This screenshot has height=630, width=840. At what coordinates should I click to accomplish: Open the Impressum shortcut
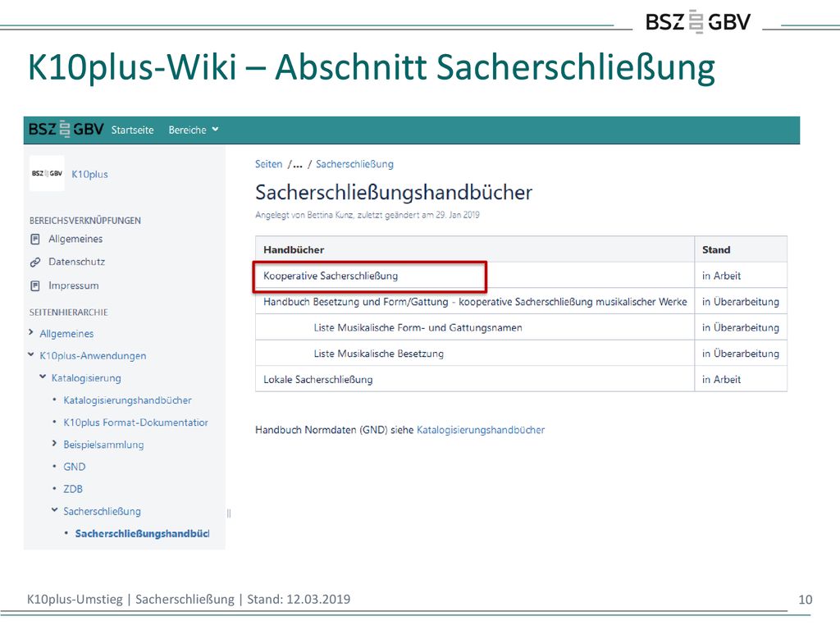click(73, 285)
